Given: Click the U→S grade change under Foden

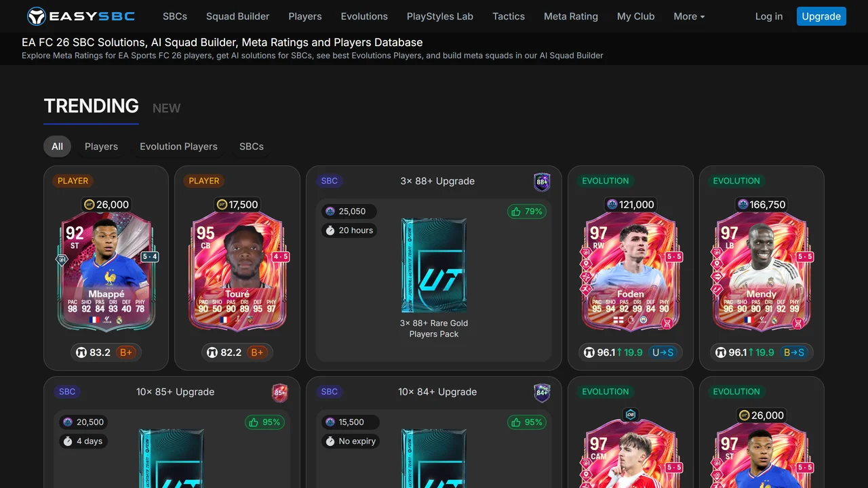Looking at the screenshot, I should 663,352.
